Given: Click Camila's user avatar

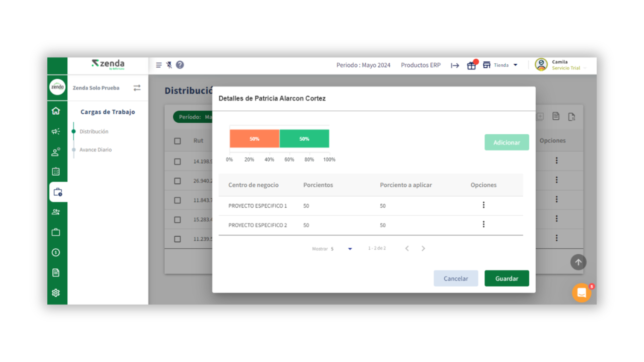Looking at the screenshot, I should pos(541,64).
